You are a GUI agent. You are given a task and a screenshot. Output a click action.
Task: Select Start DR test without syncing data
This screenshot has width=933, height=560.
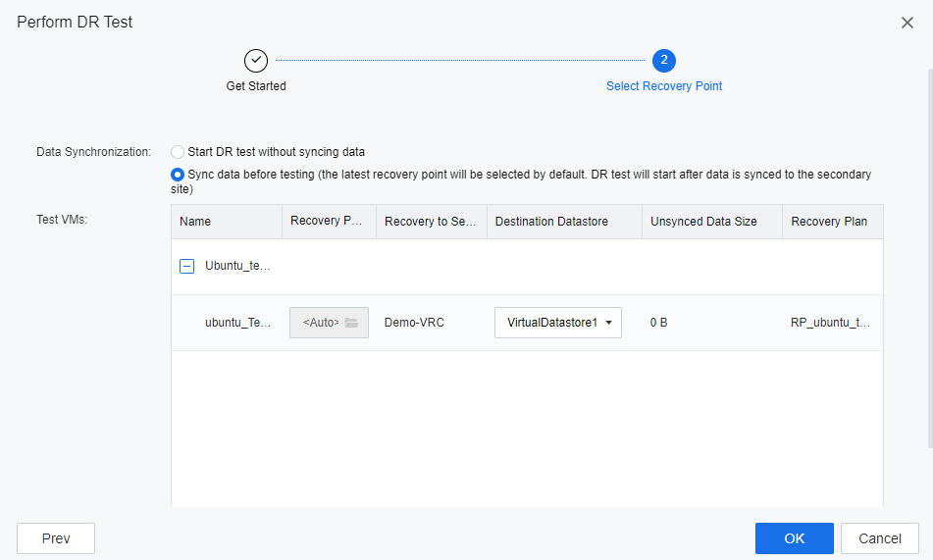178,152
